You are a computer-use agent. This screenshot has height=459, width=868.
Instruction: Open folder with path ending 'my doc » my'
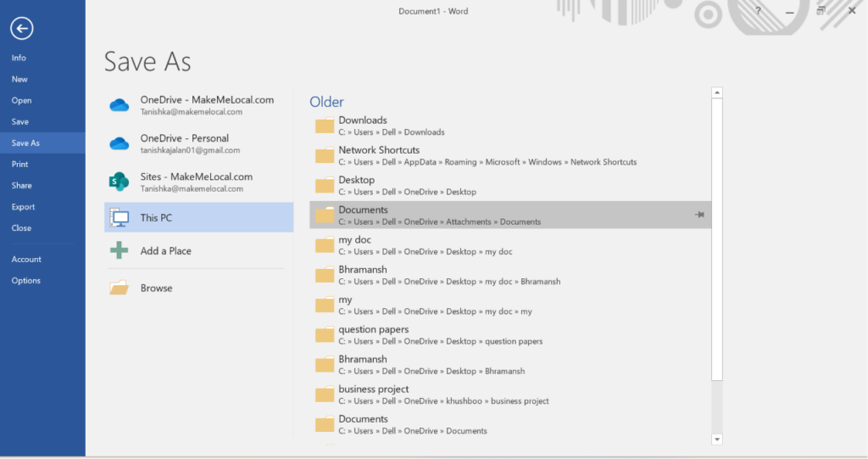click(x=510, y=305)
